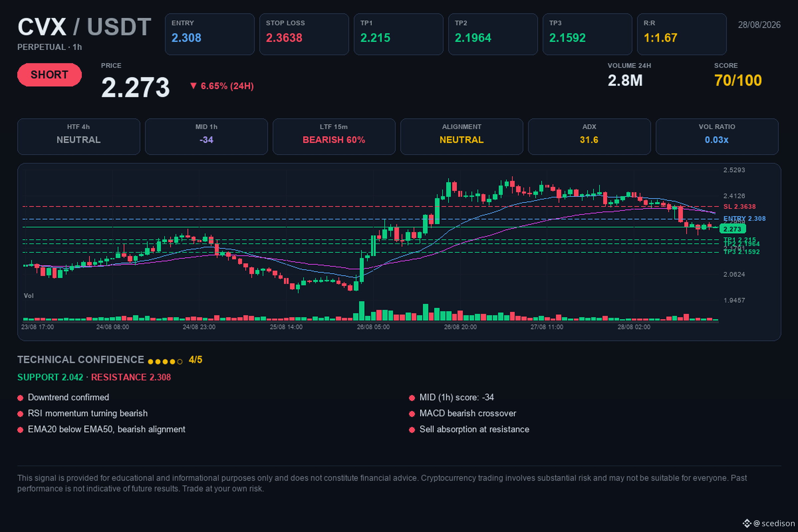798x532 pixels.
Task: Click the "Downtrend confirmed" bullet
Action: coord(63,397)
